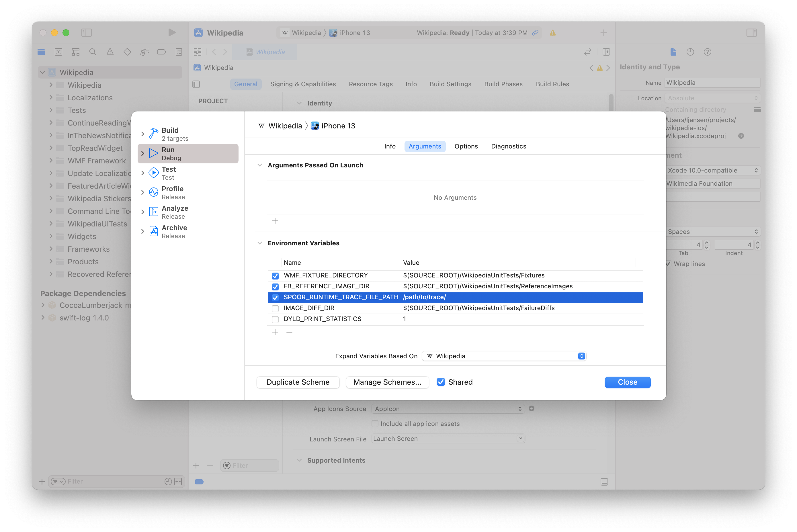
Task: Open the Test navigator diamond icon
Action: pyautogui.click(x=127, y=52)
